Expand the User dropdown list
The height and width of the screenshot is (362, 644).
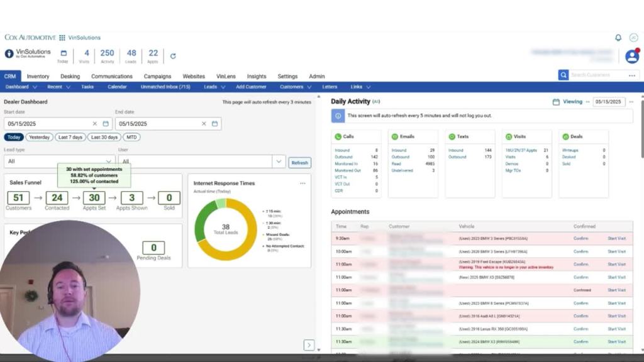click(x=279, y=162)
